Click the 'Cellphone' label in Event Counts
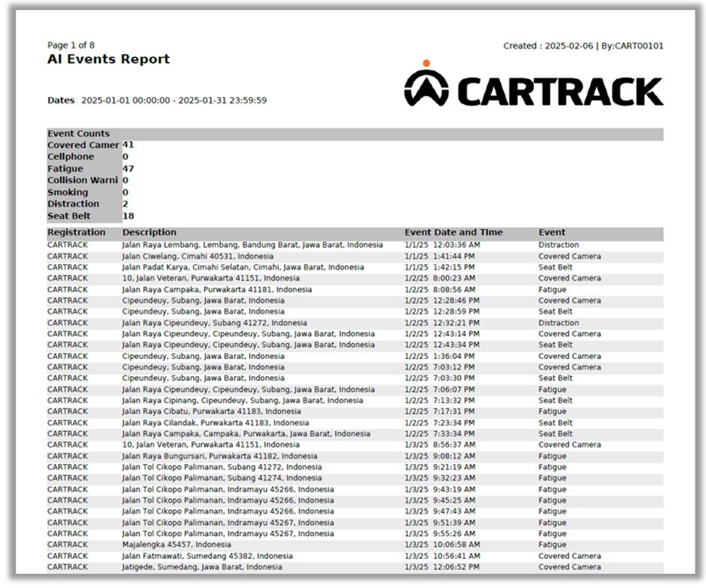The image size is (706, 588). tap(71, 157)
